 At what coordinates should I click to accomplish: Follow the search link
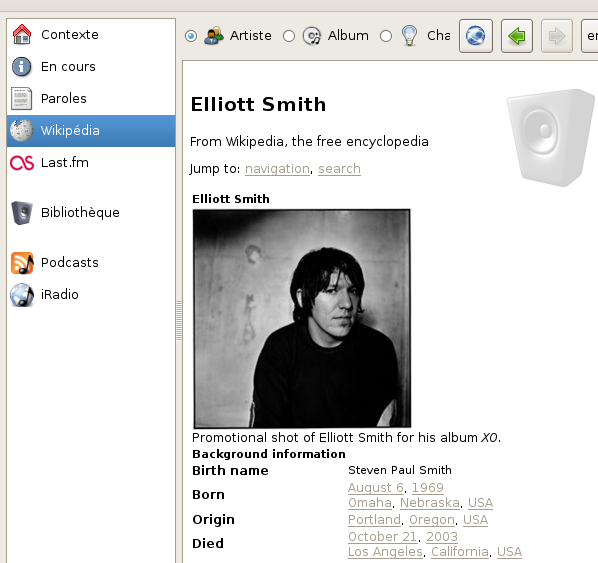[339, 169]
